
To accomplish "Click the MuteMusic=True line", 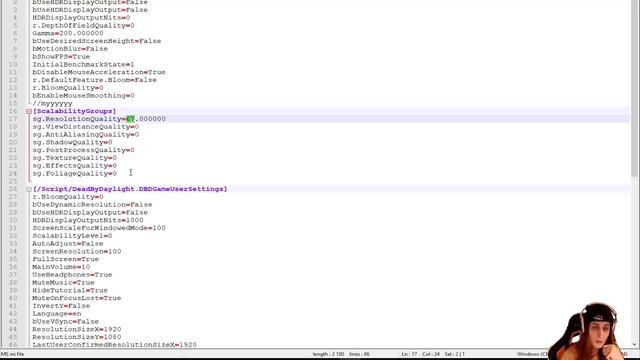I will 63,282.
